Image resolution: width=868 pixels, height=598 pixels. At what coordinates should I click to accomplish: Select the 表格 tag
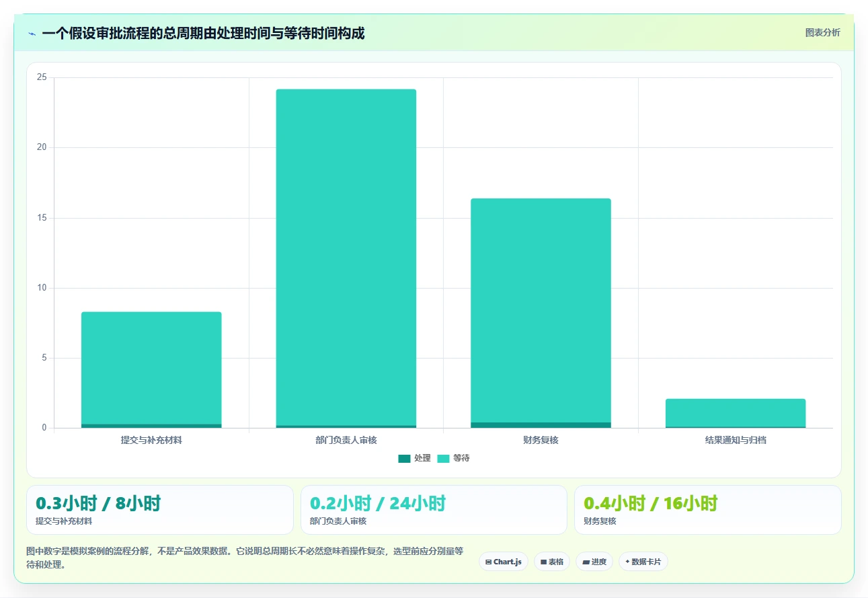pyautogui.click(x=552, y=562)
